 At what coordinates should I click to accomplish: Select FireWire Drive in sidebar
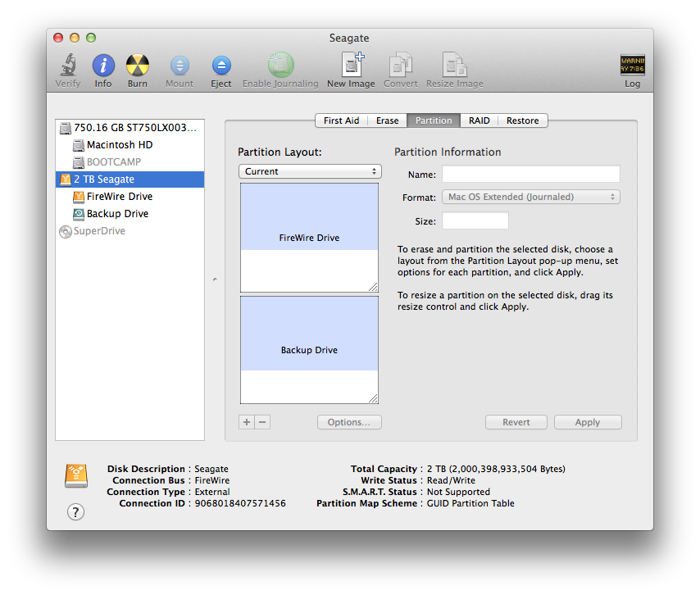click(130, 197)
